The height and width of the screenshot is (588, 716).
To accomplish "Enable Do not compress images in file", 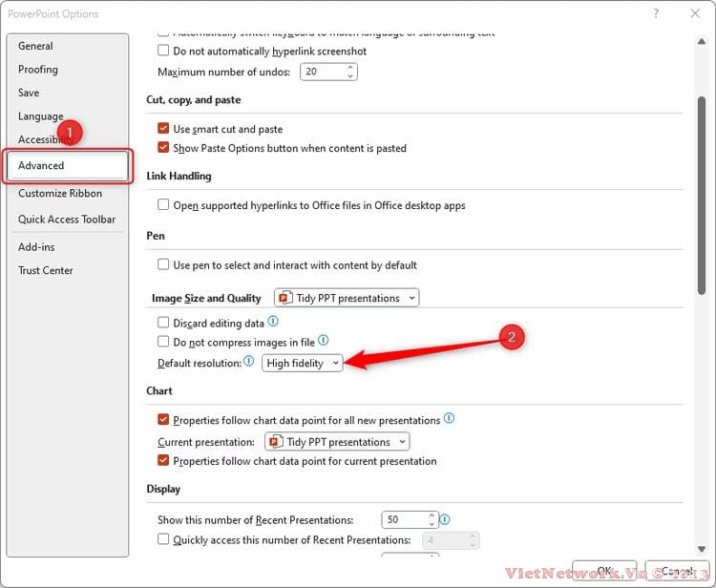I will coord(163,342).
